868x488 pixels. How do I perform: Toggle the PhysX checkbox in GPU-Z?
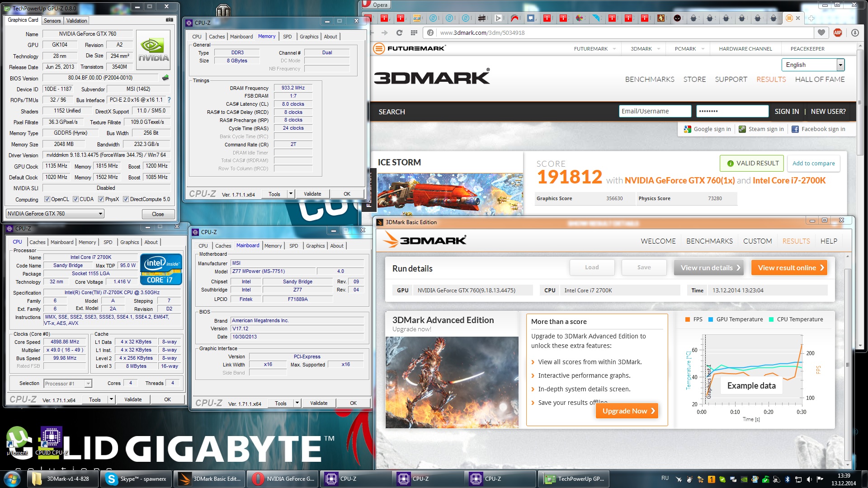pos(101,199)
